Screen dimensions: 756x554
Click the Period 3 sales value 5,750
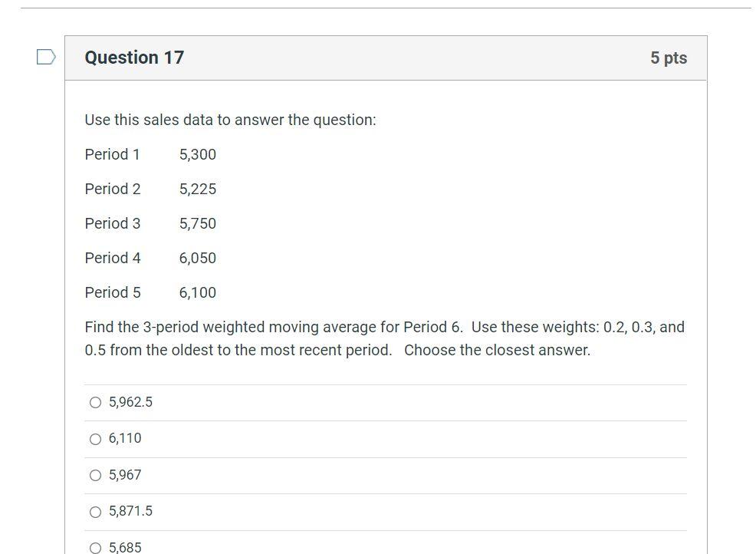click(x=198, y=223)
